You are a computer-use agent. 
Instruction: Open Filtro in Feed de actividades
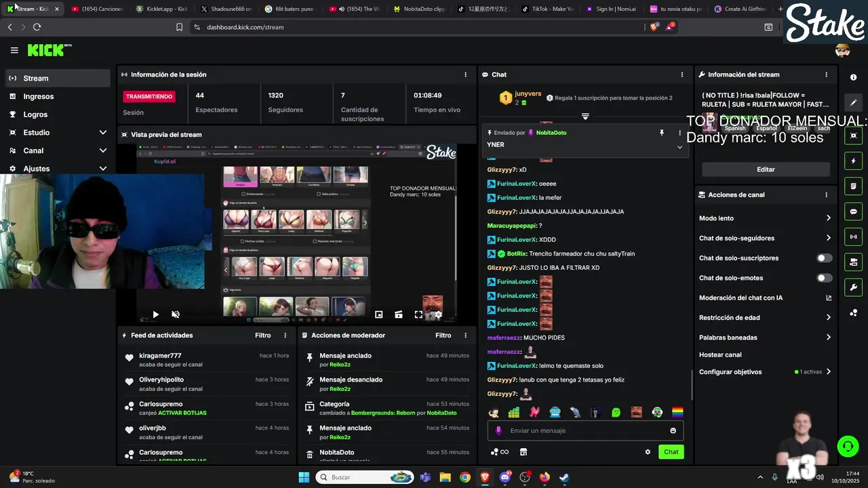click(x=263, y=335)
